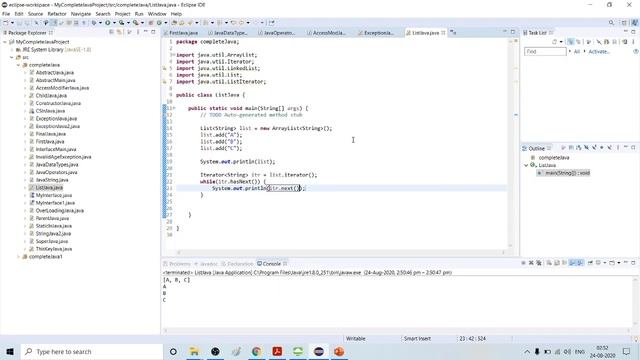
Task: Toggle Categorized presentation in Task List
Action: point(570,42)
